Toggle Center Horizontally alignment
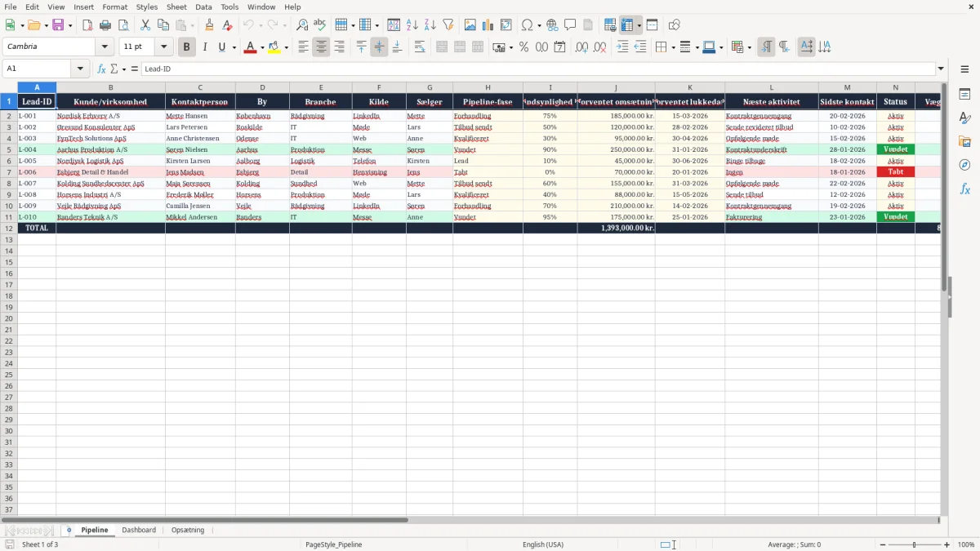 [x=321, y=47]
